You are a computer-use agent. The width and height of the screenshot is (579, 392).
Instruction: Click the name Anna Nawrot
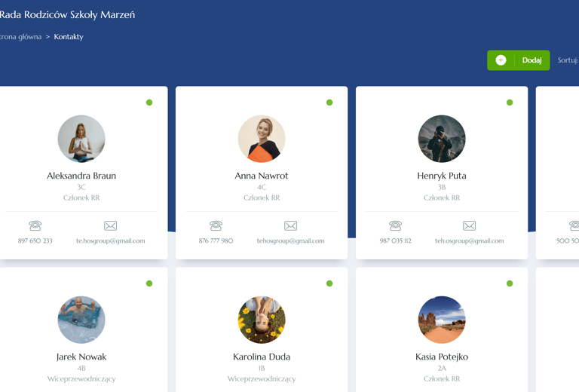click(x=262, y=176)
